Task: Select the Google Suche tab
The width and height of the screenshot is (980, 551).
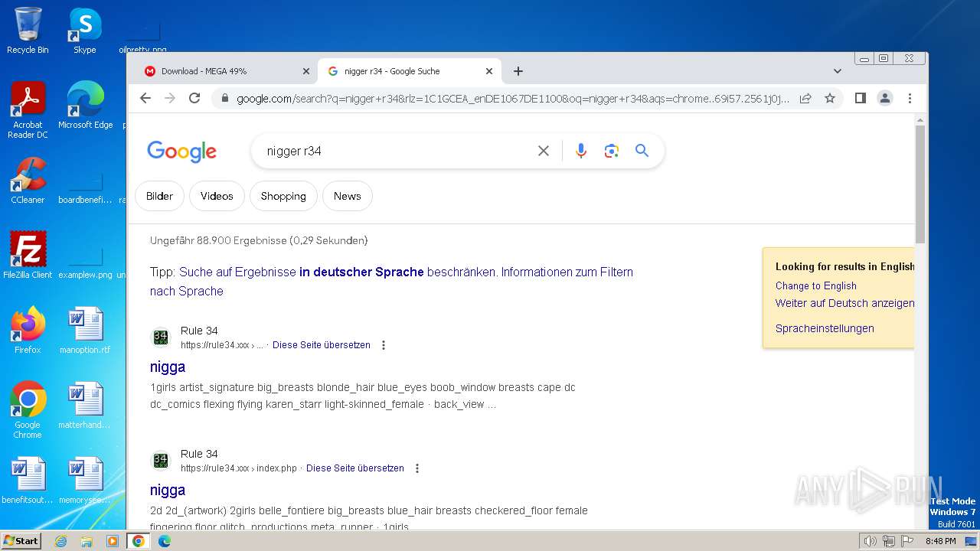Action: point(410,71)
